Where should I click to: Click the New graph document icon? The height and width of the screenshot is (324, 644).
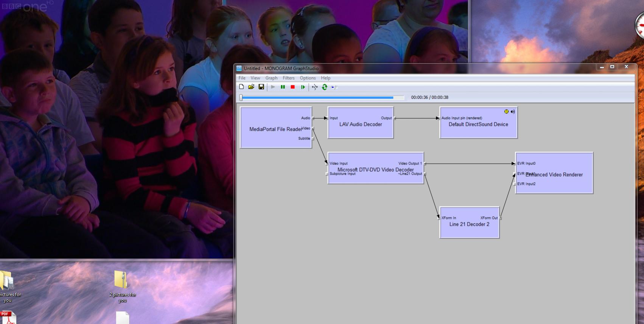[241, 87]
